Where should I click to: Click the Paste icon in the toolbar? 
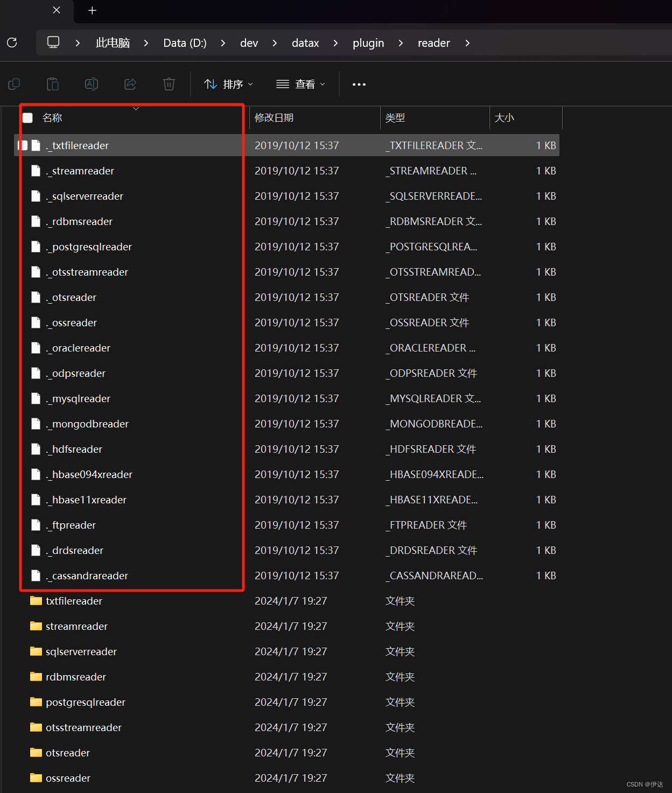(52, 84)
